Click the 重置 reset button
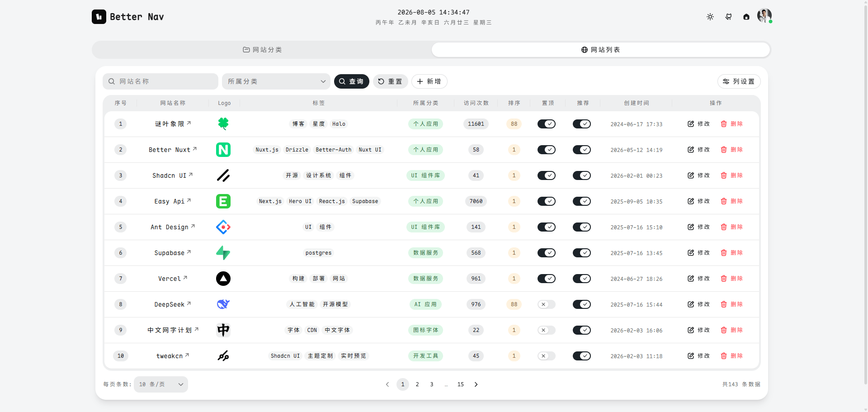 click(391, 81)
